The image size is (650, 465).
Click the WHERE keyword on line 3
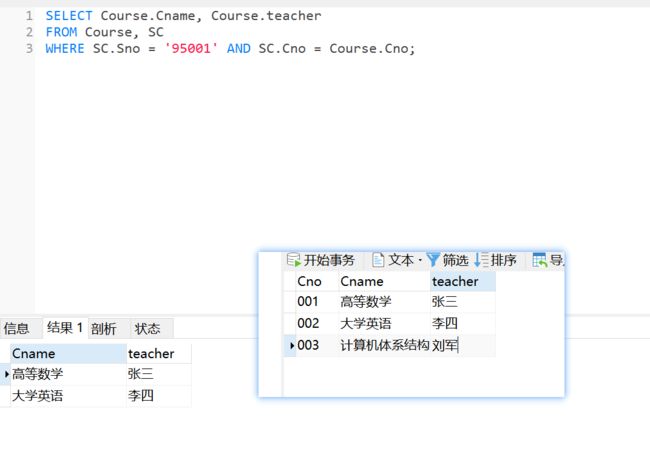point(65,48)
